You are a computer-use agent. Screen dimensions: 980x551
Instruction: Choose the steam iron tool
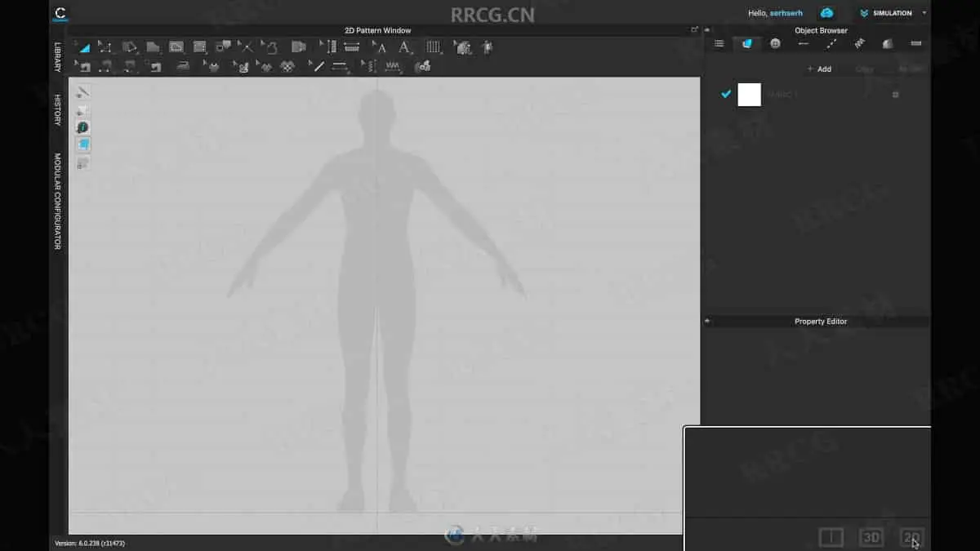click(x=184, y=66)
